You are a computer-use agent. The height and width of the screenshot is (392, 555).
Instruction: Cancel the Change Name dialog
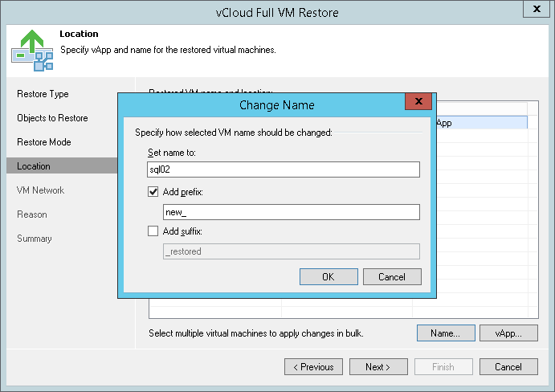(x=392, y=276)
